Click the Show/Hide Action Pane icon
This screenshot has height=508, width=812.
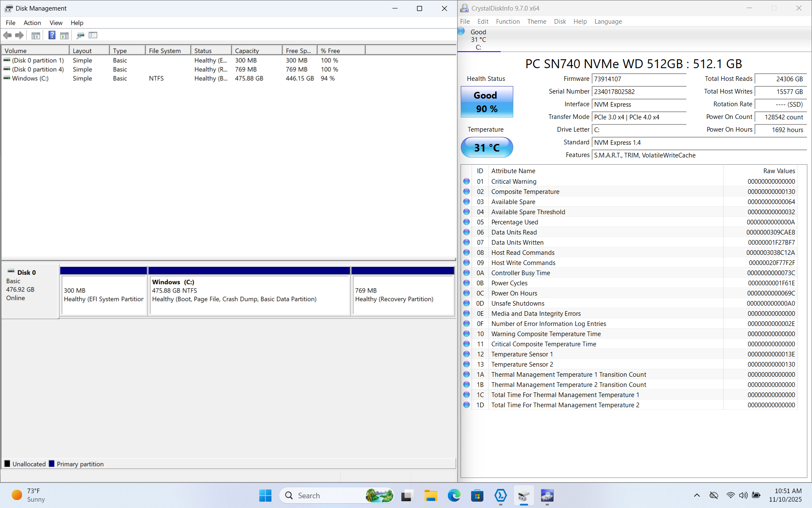(x=64, y=36)
